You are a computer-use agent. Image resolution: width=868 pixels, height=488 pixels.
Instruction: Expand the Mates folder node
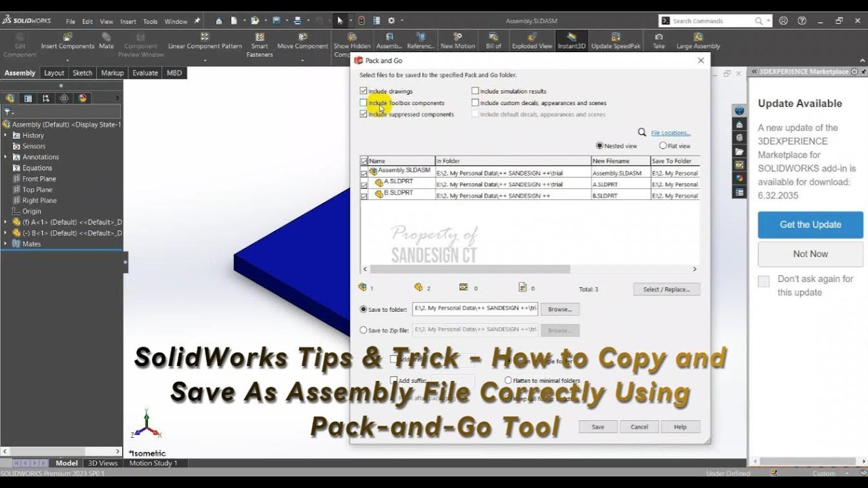point(6,244)
